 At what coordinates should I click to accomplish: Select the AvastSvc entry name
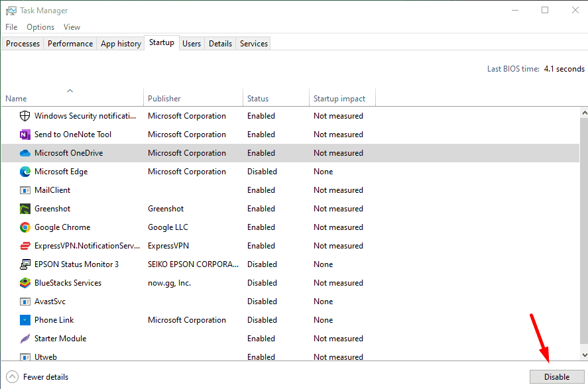tap(50, 302)
